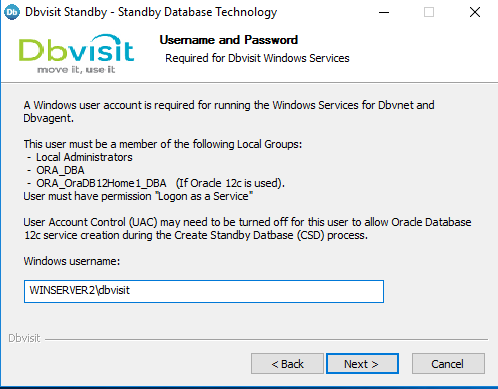The width and height of the screenshot is (498, 389).
Task: Click the window title 'Dbvisit Standby - Standby Database Technology'
Action: [x=151, y=12]
